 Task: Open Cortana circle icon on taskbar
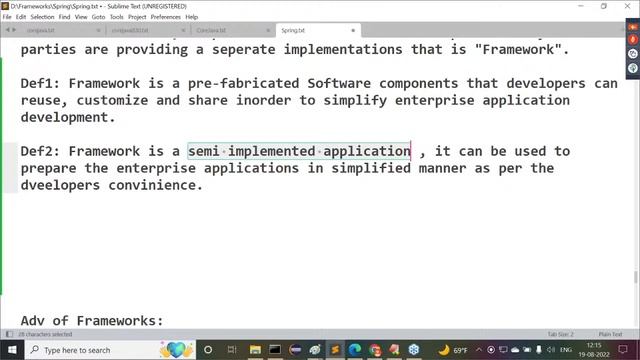(208, 350)
